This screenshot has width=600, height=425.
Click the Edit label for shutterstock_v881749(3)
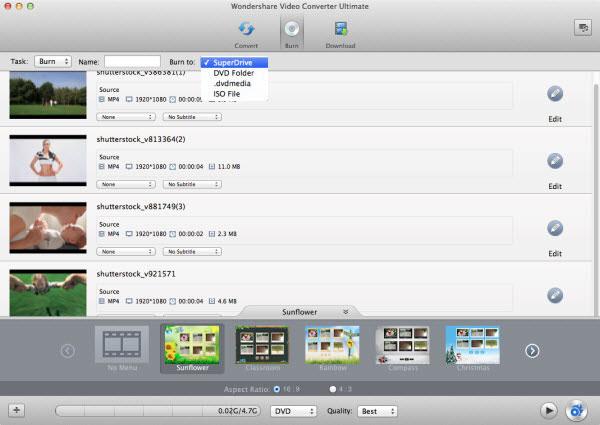pos(555,254)
